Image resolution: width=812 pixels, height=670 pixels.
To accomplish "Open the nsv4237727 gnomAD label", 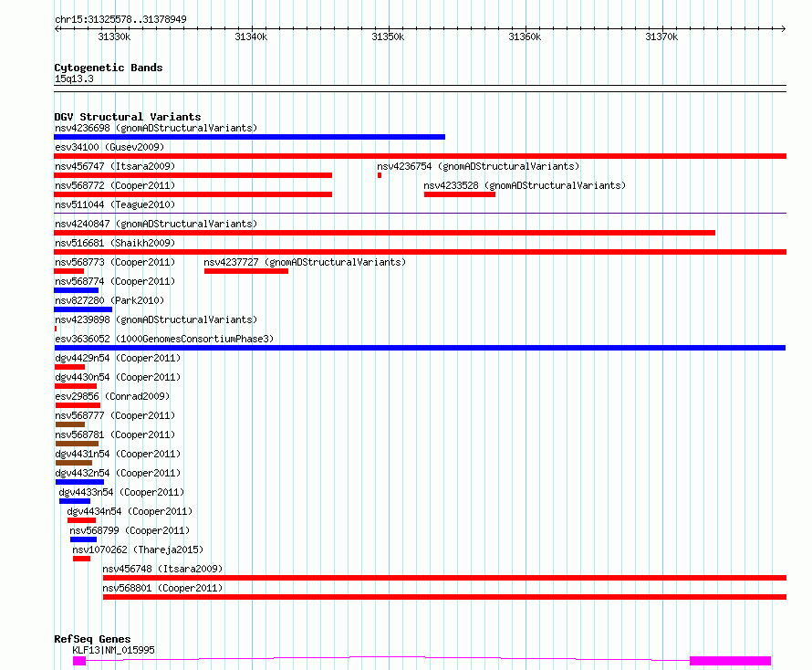I will (x=305, y=262).
